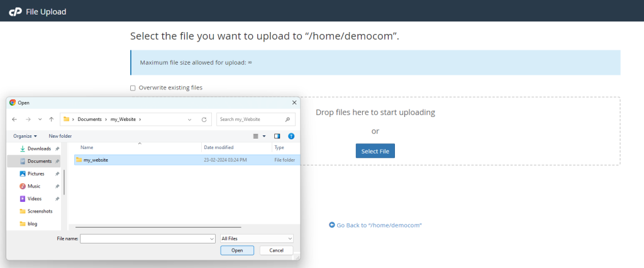Click the Chrome icon in dialog title
The width and height of the screenshot is (644, 268).
[13, 103]
